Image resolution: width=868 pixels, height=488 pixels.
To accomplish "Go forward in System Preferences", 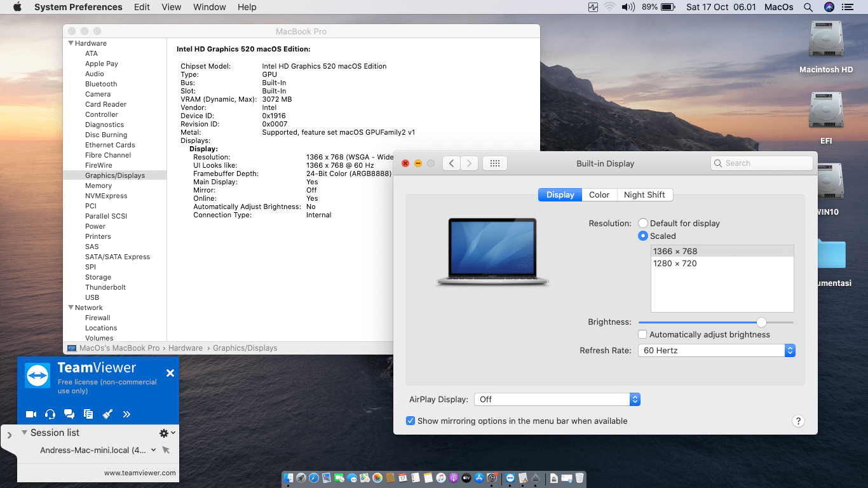I will 469,163.
